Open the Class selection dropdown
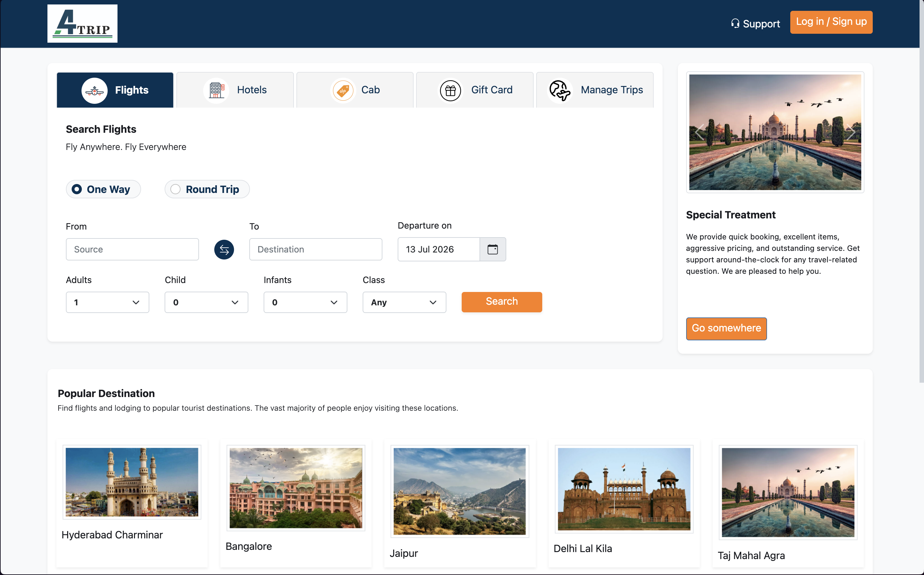This screenshot has height=575, width=924. pos(404,302)
